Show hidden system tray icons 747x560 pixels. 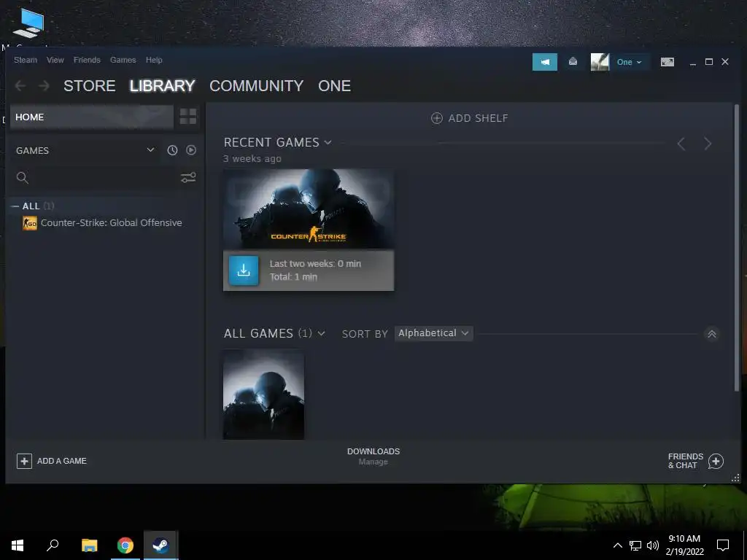pyautogui.click(x=617, y=545)
